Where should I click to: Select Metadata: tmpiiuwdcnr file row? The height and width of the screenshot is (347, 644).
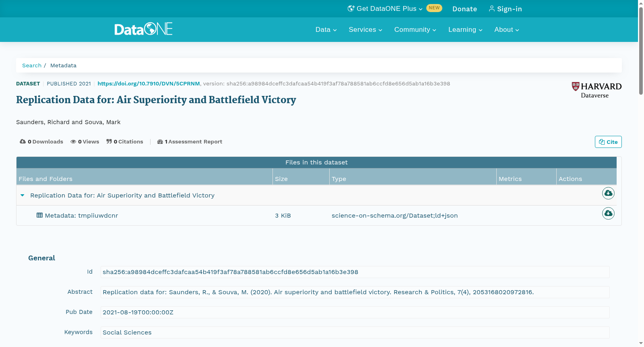(x=316, y=216)
